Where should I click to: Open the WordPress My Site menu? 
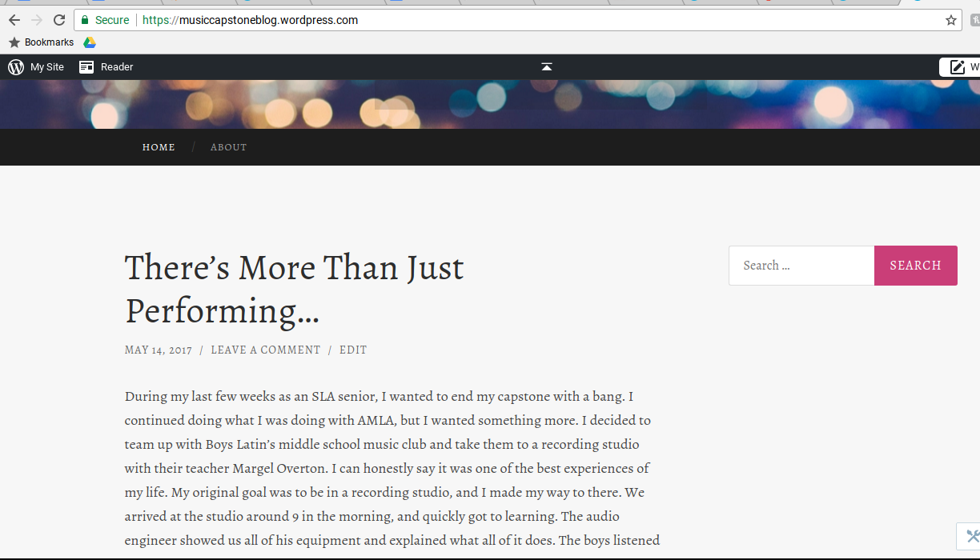(36, 67)
